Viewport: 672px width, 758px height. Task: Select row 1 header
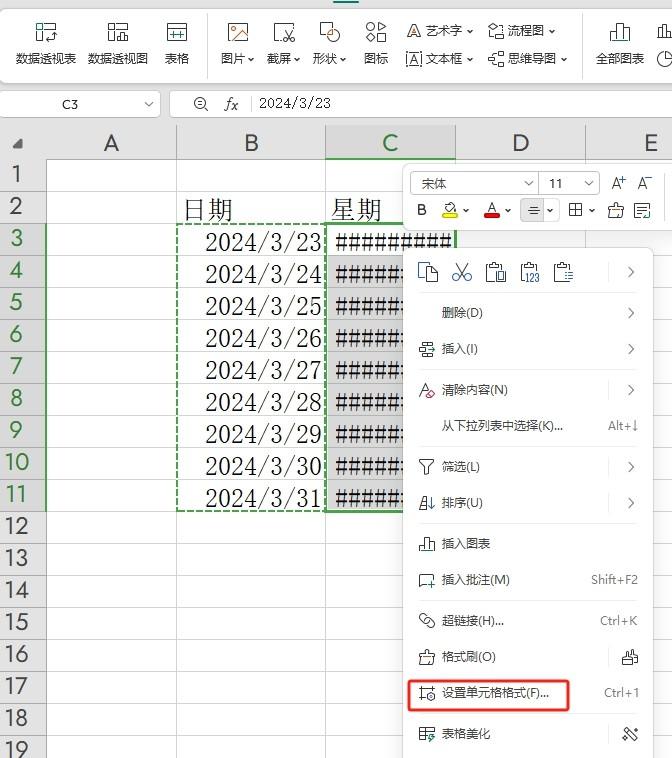[x=17, y=174]
